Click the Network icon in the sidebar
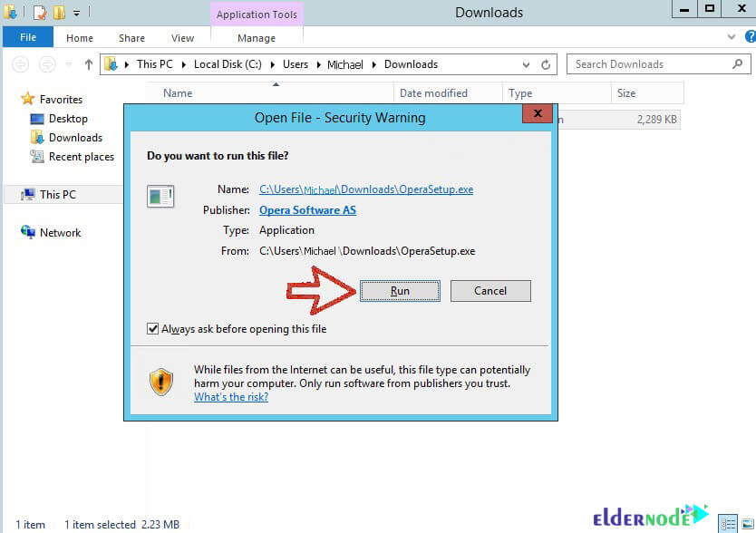756x533 pixels. (x=28, y=232)
